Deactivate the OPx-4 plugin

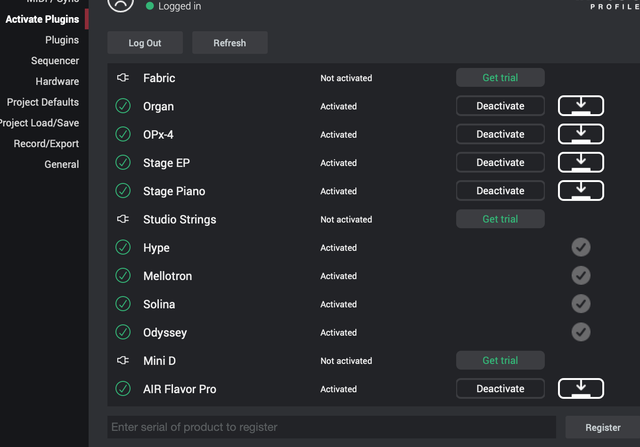pos(500,134)
